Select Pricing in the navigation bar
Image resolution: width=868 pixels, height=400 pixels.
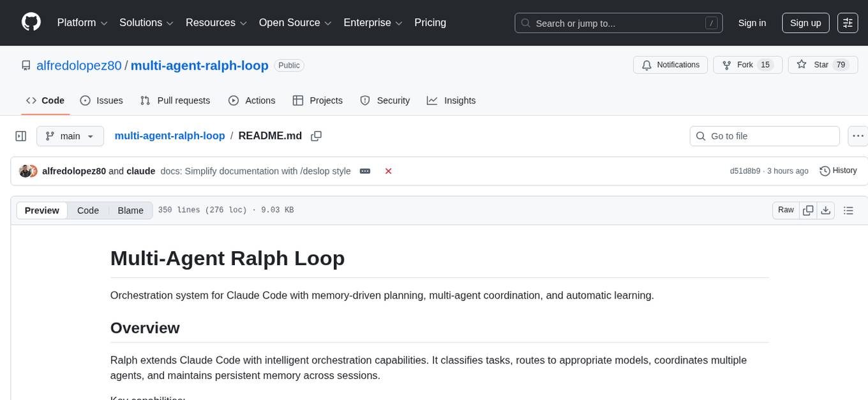pos(430,22)
